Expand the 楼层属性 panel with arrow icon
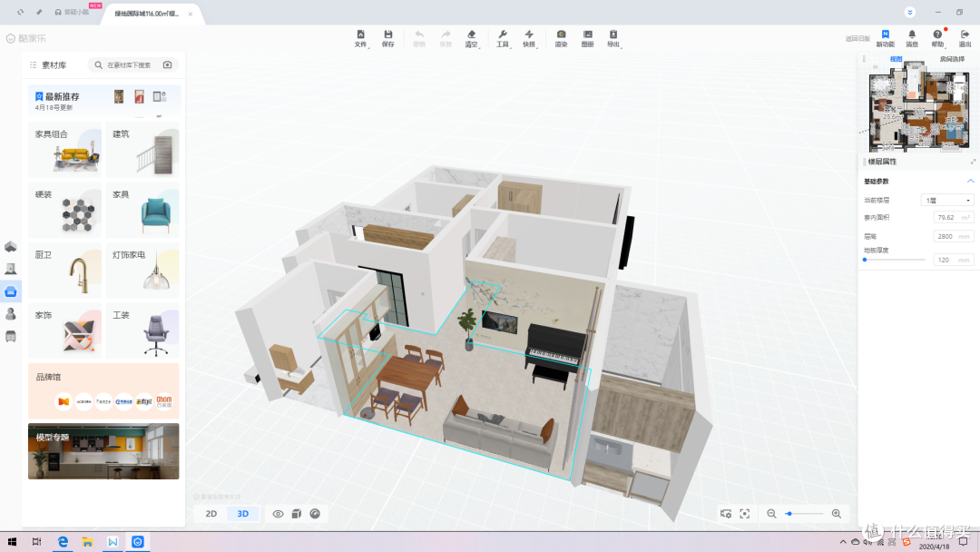 pyautogui.click(x=973, y=162)
